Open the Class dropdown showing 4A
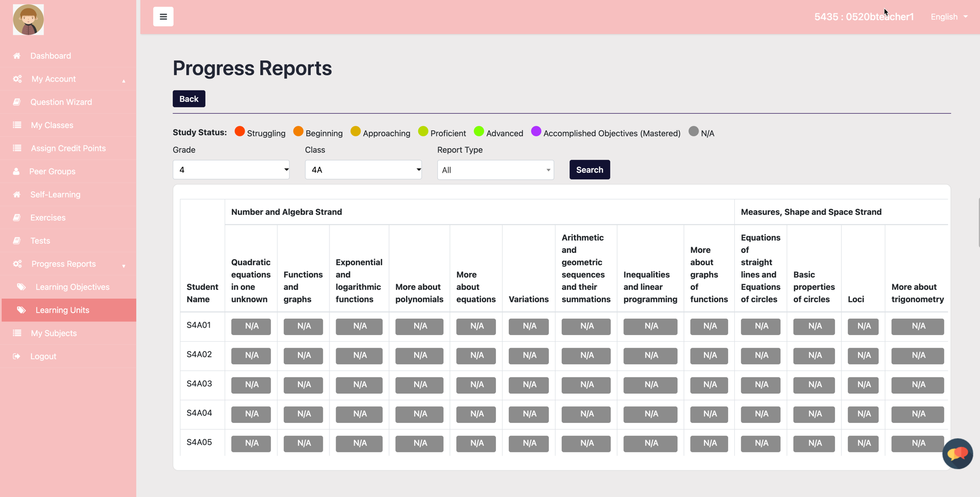 point(363,170)
